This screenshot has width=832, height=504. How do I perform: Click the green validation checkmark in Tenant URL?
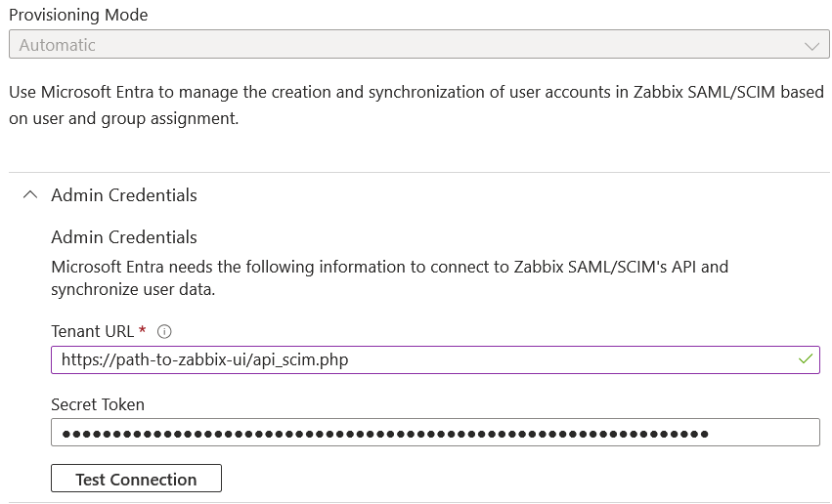click(805, 359)
